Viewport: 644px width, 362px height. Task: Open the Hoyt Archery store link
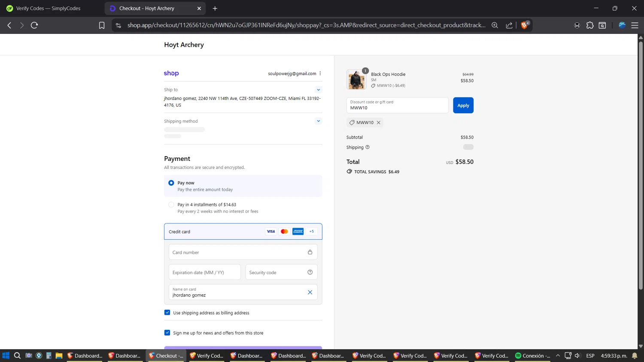184,45
